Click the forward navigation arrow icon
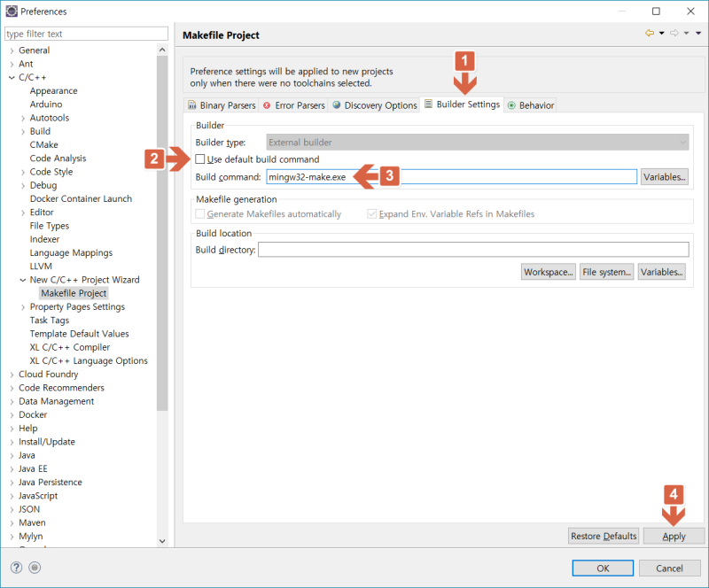Viewport: 709px width, 588px height. [674, 33]
